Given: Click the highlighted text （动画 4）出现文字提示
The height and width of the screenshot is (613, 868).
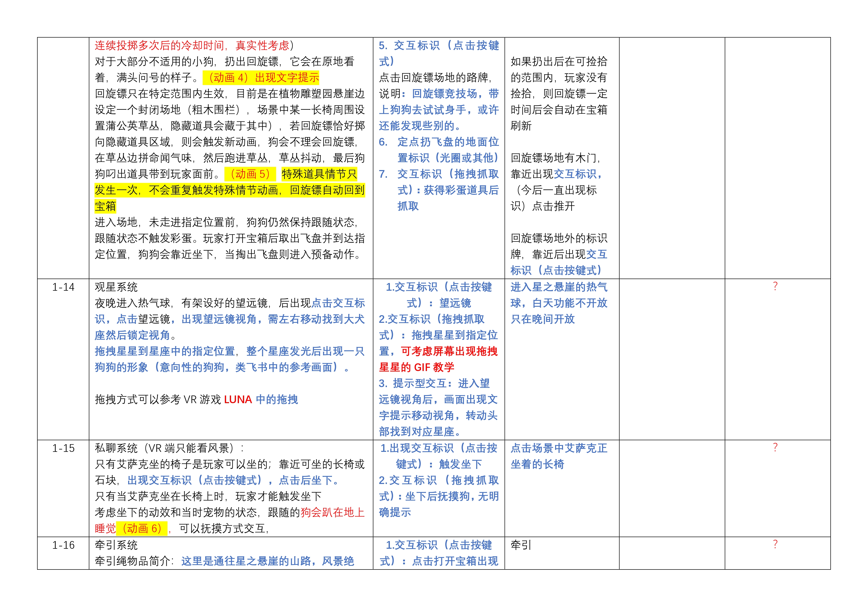Looking at the screenshot, I should coord(261,77).
